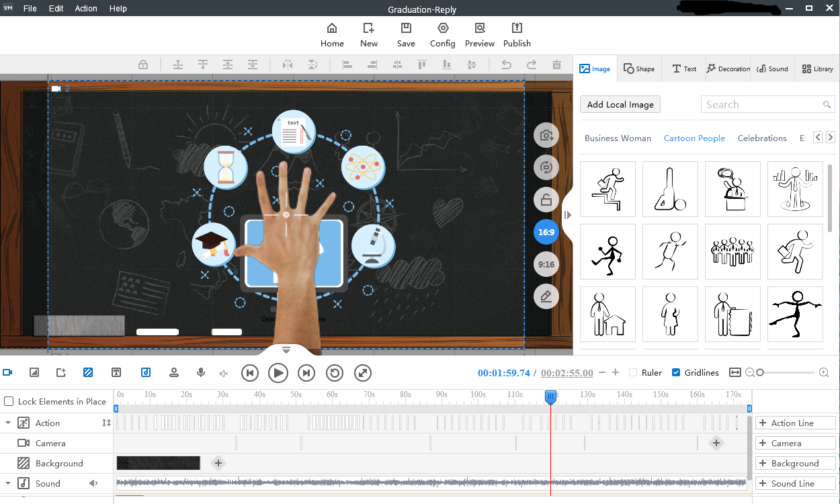
Task: Click the subtitle text icon in timeline toolbar
Action: (x=116, y=372)
